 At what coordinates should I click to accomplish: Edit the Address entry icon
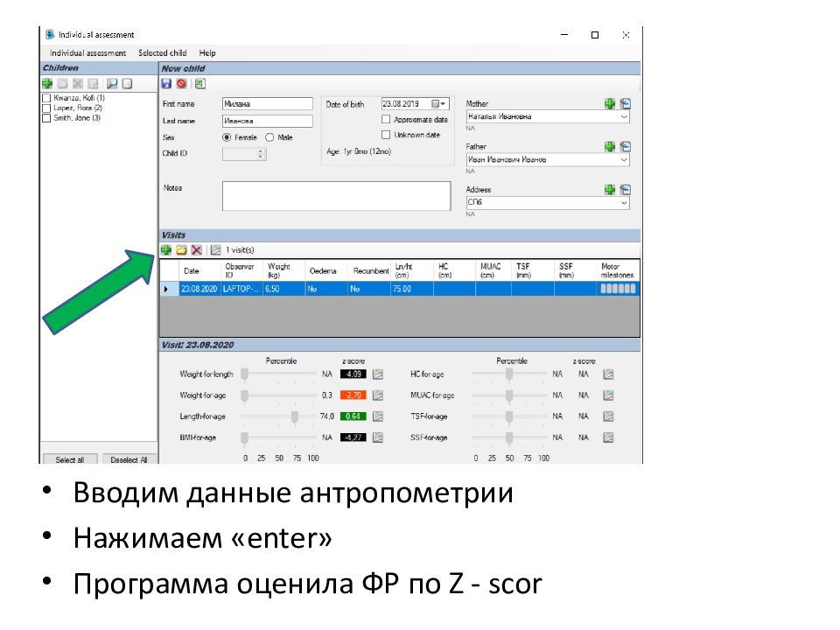pyautogui.click(x=625, y=189)
